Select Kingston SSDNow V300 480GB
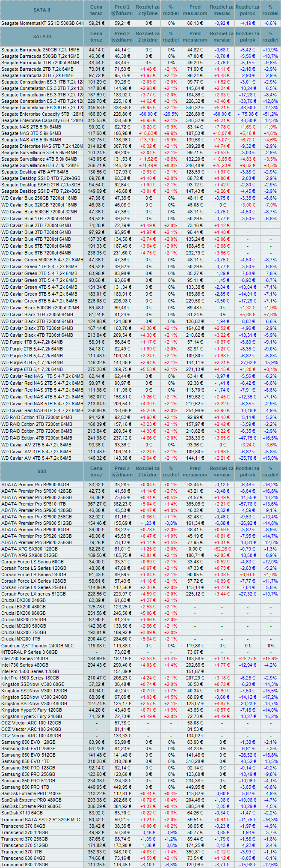Viewport: 281px width, 868px height. coord(34,703)
